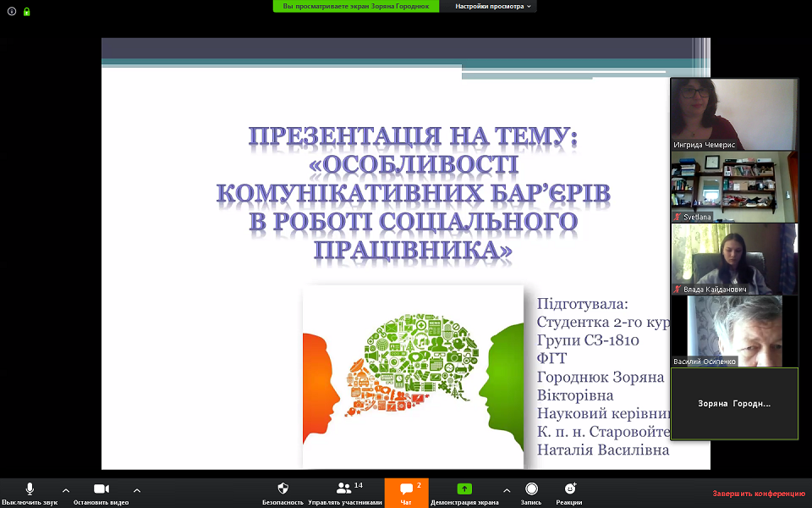Start Демонстрация экрана sharing
The image size is (812, 508).
[464, 494]
